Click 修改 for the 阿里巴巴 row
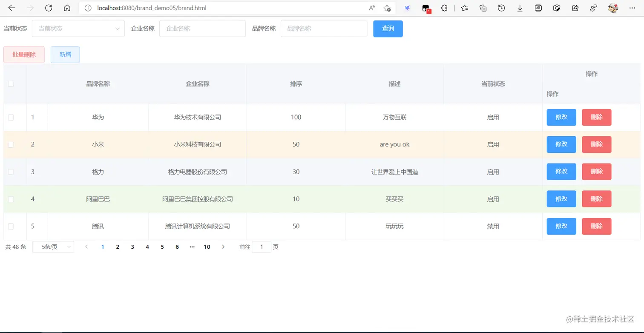 561,199
